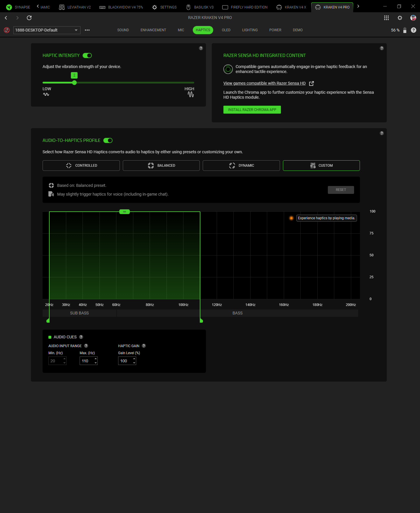Show help for Audio Input Range
420x513 pixels.
pyautogui.click(x=86, y=346)
